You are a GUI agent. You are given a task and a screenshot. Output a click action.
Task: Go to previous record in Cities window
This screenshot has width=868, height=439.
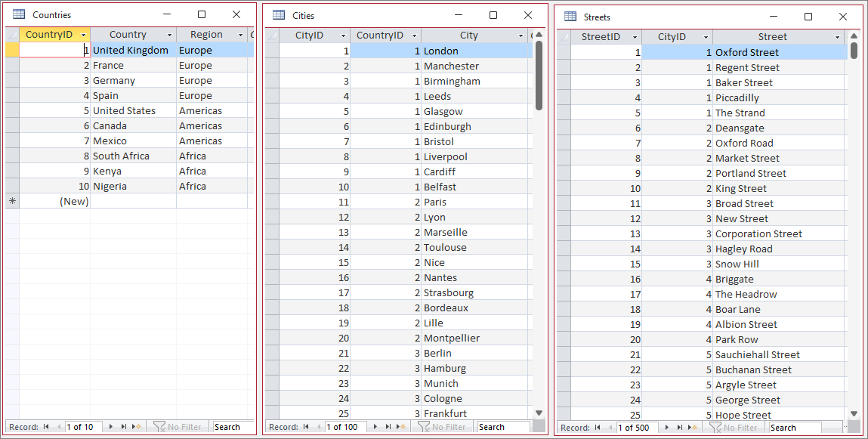click(x=320, y=427)
